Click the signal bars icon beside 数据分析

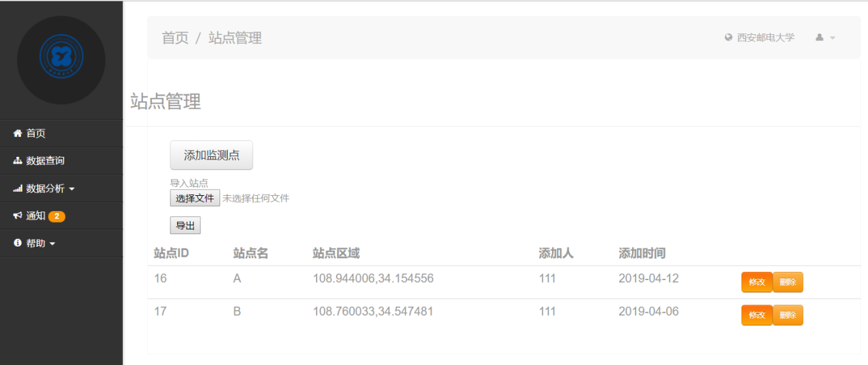pos(18,188)
